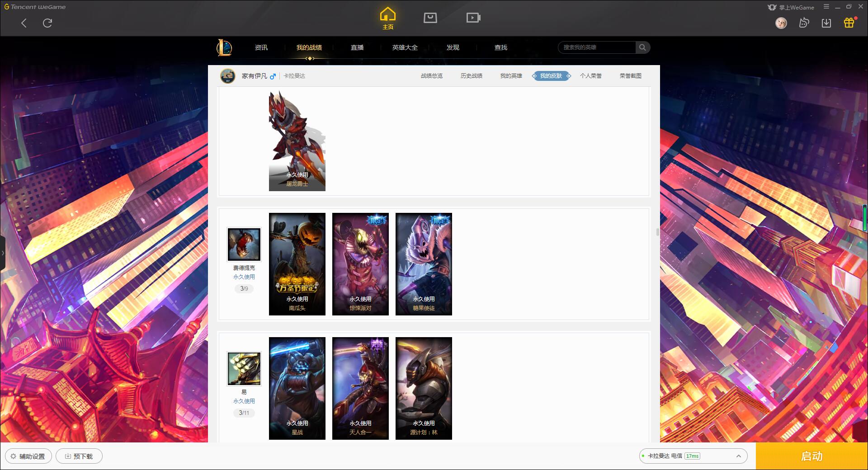
Task: Click the 预下载 pre-download button
Action: coord(79,456)
